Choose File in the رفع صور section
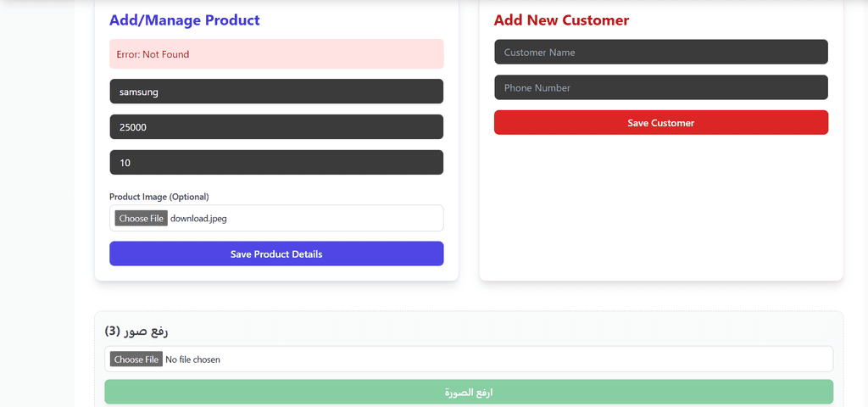This screenshot has height=407, width=868. pos(136,360)
